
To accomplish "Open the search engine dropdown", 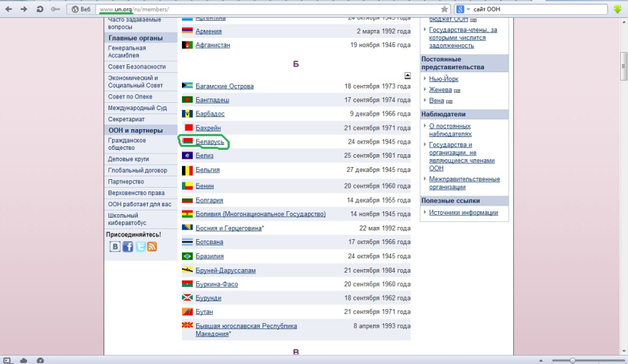I will [462, 9].
